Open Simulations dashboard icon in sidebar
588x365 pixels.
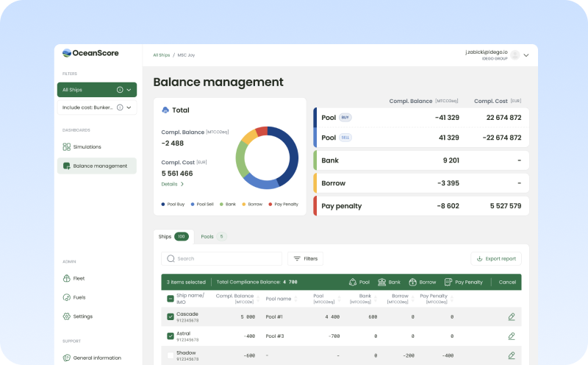coord(66,146)
